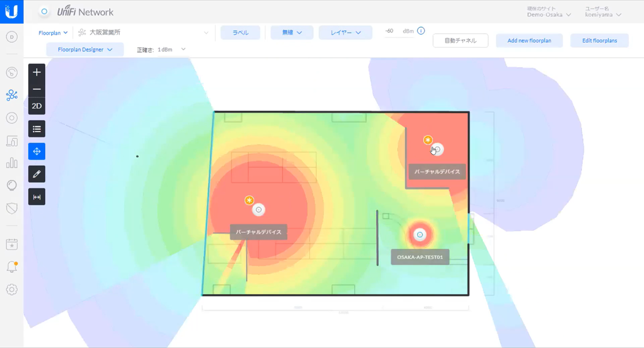Screen dimensions: 644x348
Task: Open the 大阪営業所 floorplan selector
Action: [143, 33]
